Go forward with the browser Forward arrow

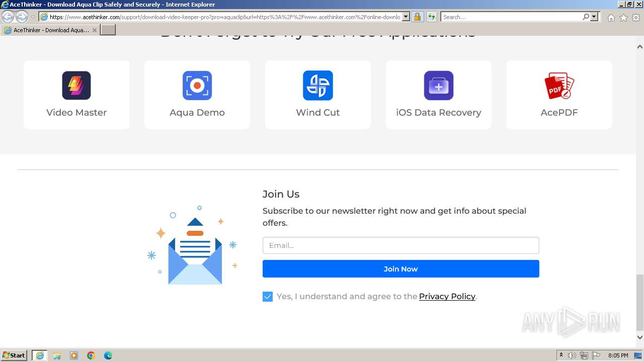[22, 17]
